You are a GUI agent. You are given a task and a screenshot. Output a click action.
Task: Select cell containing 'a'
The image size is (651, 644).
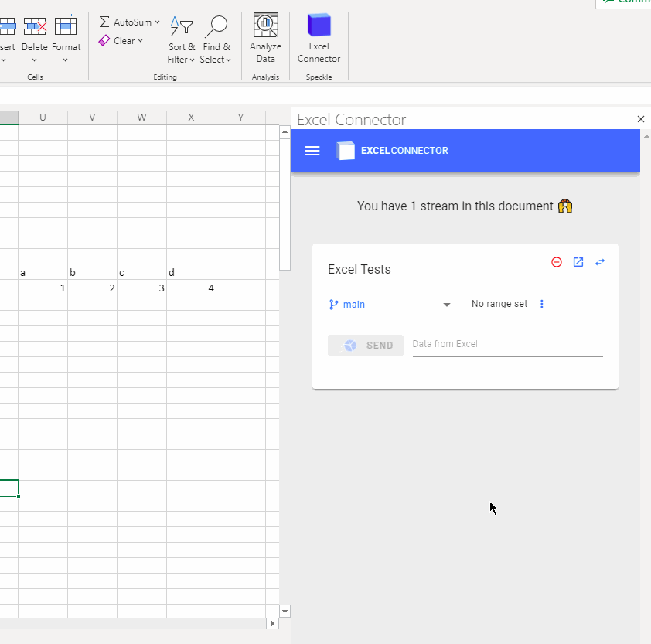pyautogui.click(x=43, y=272)
